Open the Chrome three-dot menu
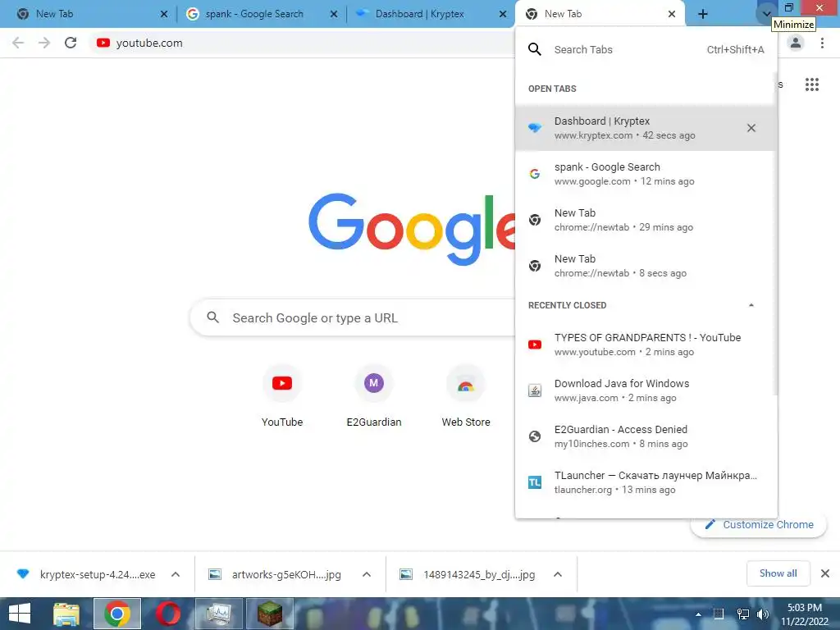Image resolution: width=840 pixels, height=630 pixels. [822, 43]
